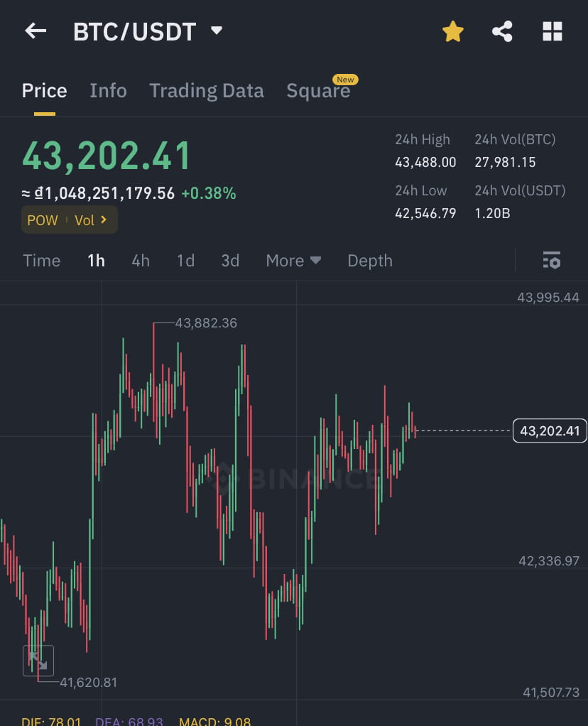Tap the 43,202.41 current price label
The image size is (588, 726).
[x=550, y=430]
